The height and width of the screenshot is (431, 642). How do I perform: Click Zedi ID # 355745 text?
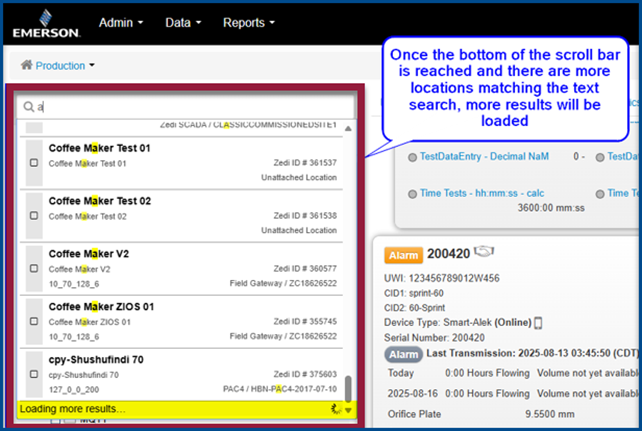pos(305,321)
